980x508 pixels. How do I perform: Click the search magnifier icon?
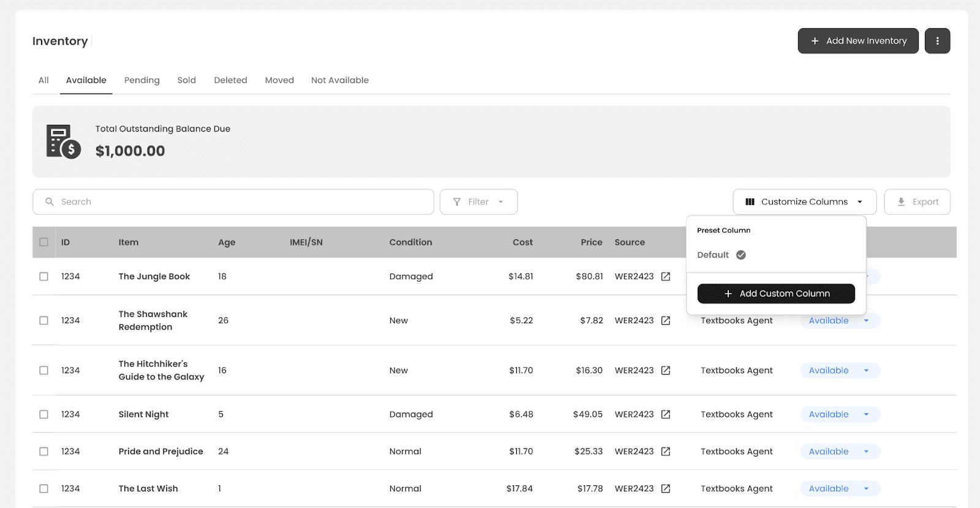click(50, 202)
